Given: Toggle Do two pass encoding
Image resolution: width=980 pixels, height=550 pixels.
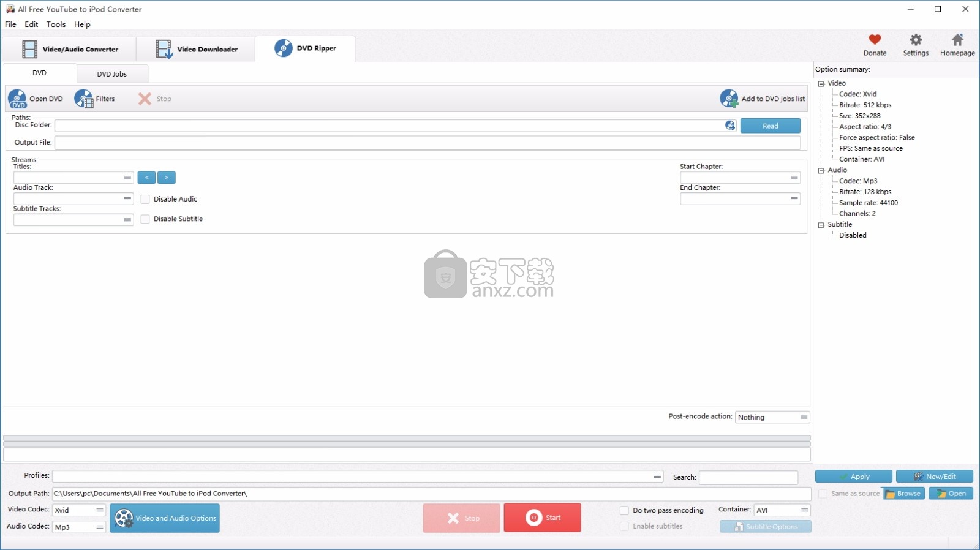Looking at the screenshot, I should 624,510.
